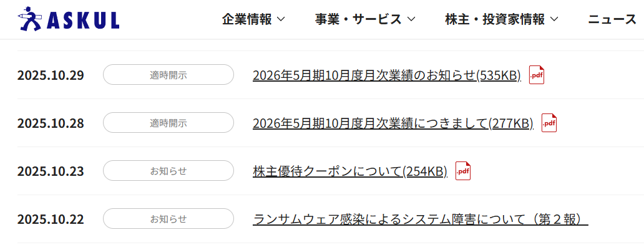Open ランサムウェア感染によるシステム障害 第2報 link
Screen dimensions: 644x250
point(420,219)
